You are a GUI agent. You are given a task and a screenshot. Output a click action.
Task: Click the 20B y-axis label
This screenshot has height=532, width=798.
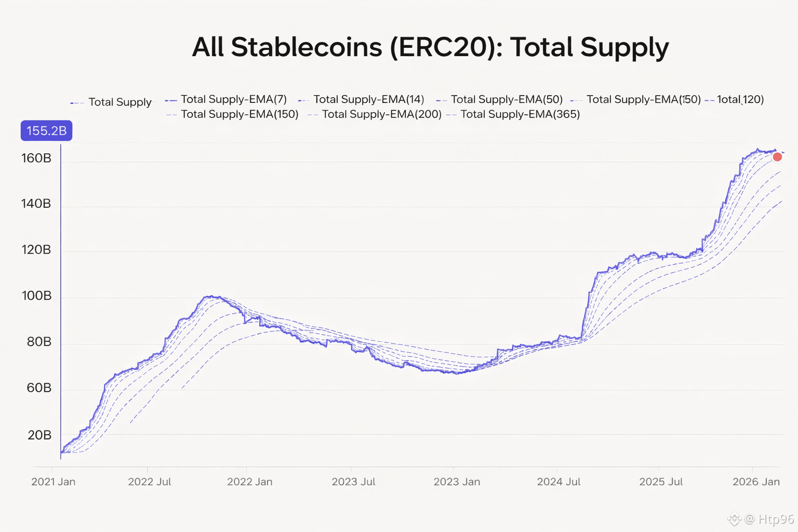(39, 435)
